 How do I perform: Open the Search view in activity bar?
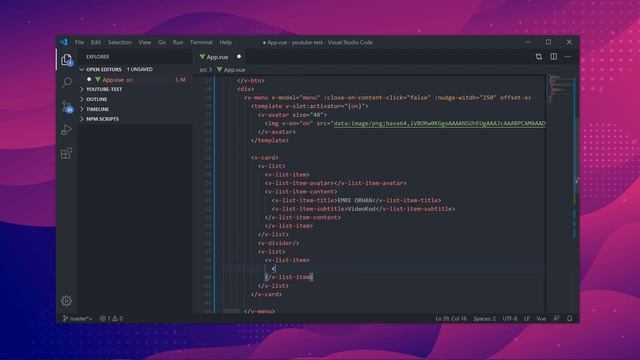(67, 82)
